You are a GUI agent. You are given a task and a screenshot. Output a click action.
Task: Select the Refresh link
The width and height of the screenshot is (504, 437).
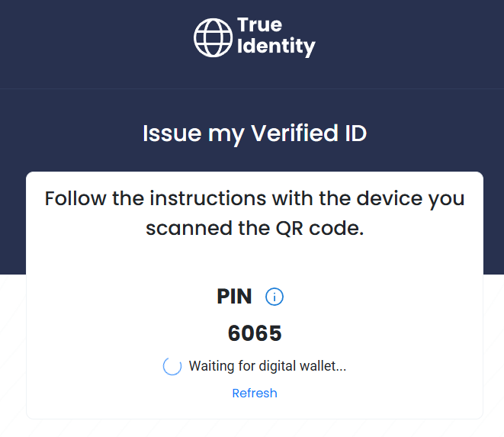pyautogui.click(x=255, y=393)
